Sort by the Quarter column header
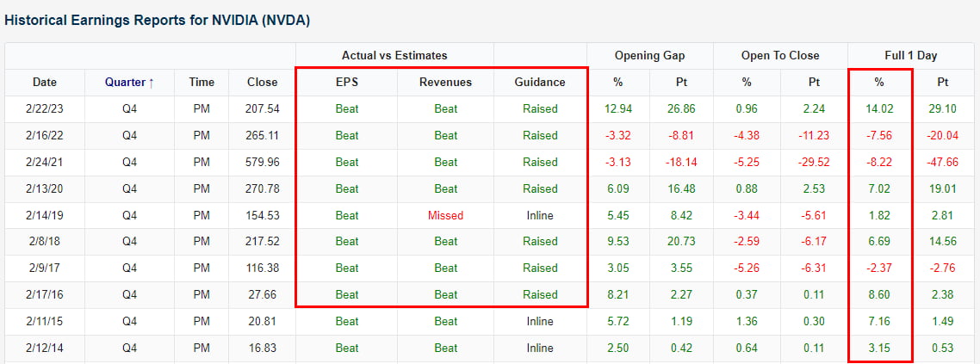The width and height of the screenshot is (980, 364). pos(129,82)
